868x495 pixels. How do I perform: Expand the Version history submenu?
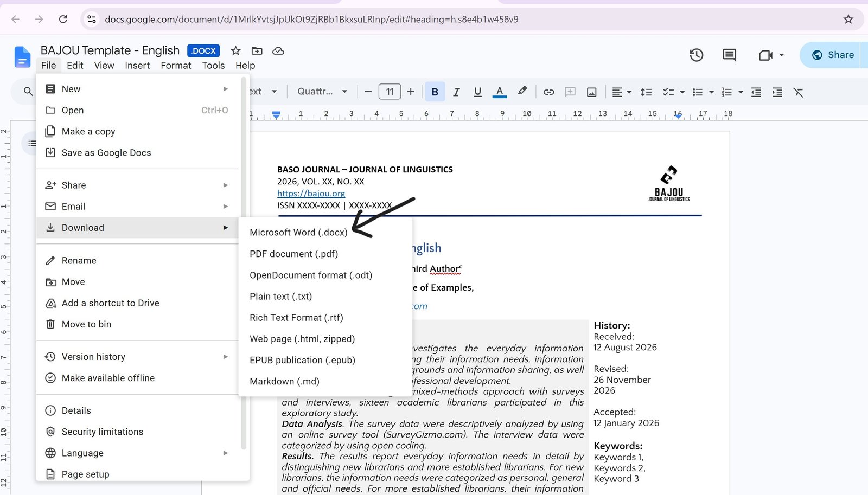pos(137,356)
